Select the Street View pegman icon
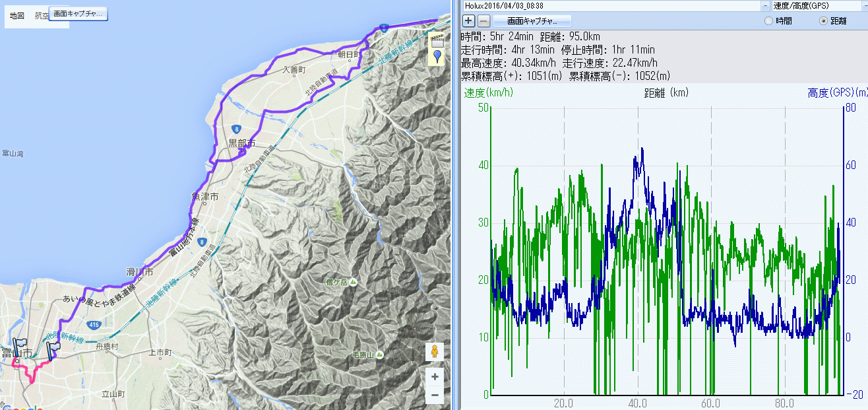This screenshot has width=868, height=410. pos(434,351)
